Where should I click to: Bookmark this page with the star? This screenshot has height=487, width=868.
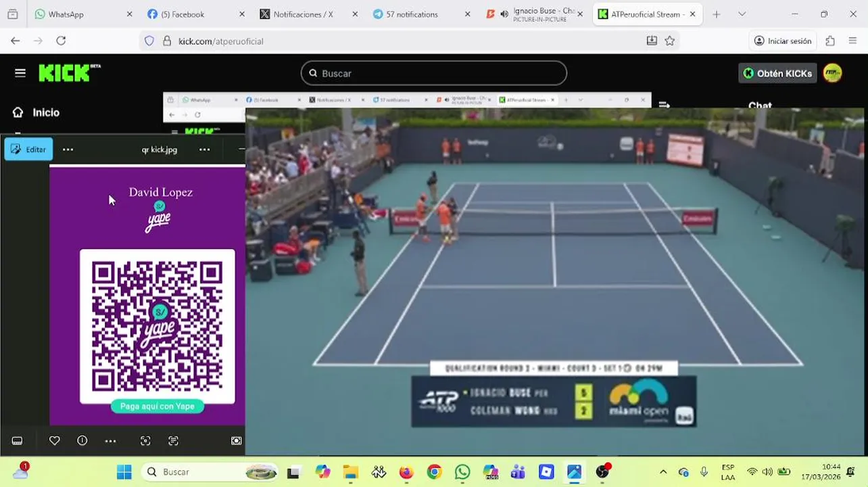(669, 41)
